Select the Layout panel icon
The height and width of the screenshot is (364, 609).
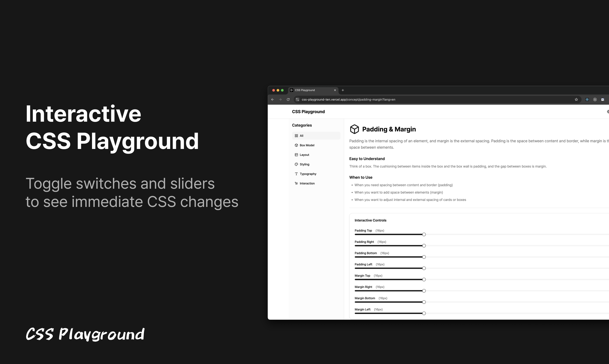point(296,155)
